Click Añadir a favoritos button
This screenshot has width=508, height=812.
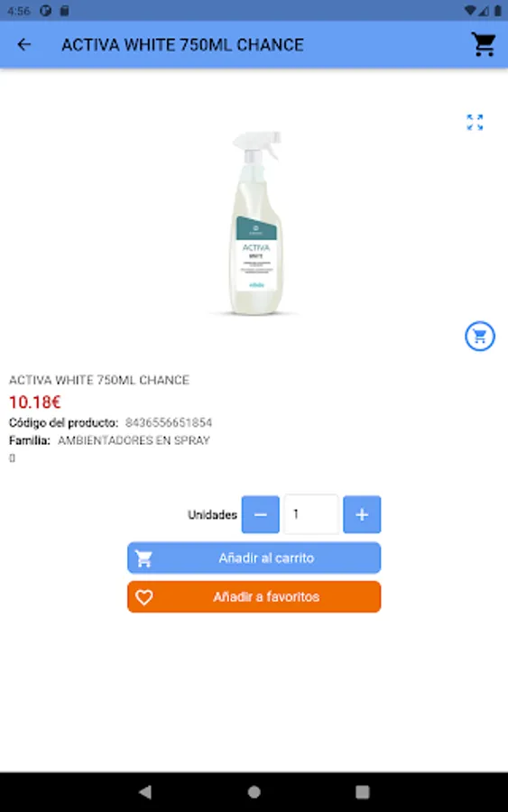(254, 596)
